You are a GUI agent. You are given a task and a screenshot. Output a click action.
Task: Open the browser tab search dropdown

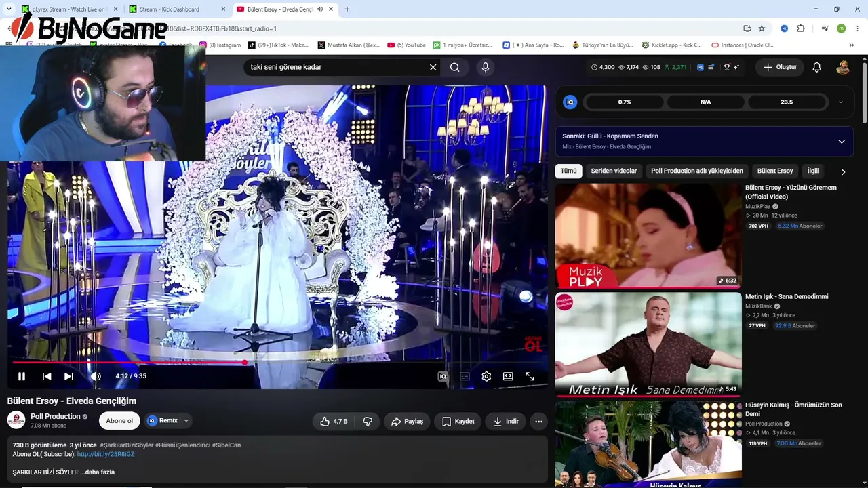pos(9,9)
